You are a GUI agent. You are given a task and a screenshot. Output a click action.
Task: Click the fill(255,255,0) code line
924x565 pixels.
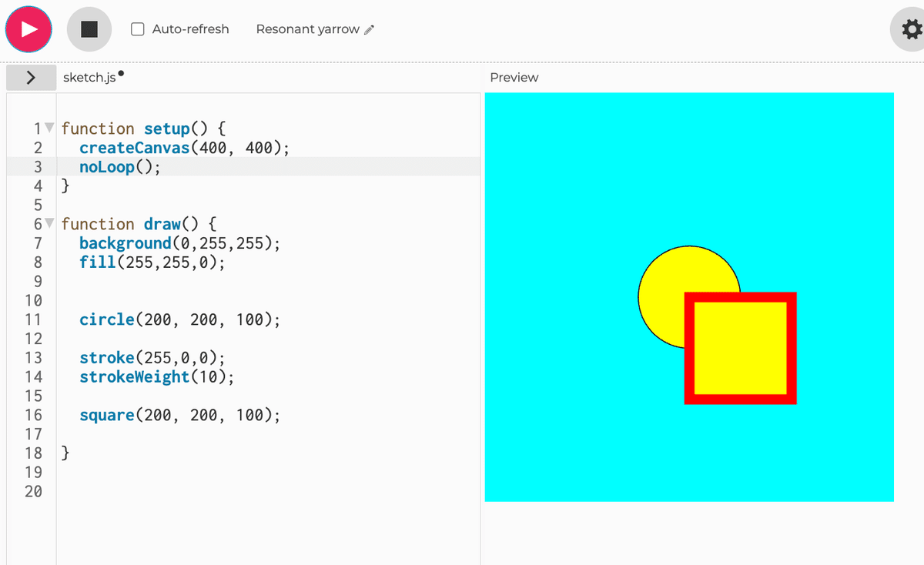tap(152, 262)
